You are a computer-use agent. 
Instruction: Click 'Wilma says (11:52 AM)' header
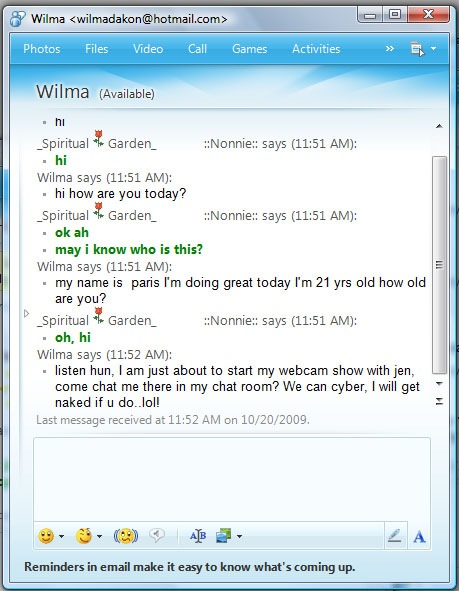coord(104,355)
